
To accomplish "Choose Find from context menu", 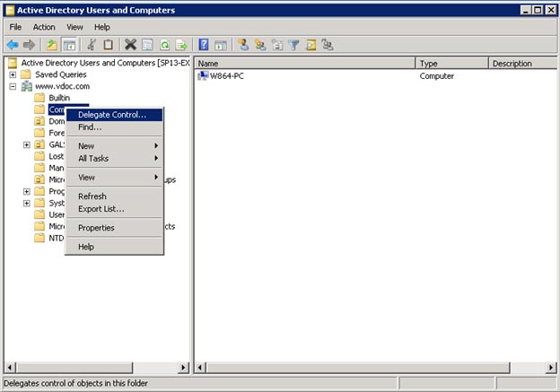I will point(114,126).
